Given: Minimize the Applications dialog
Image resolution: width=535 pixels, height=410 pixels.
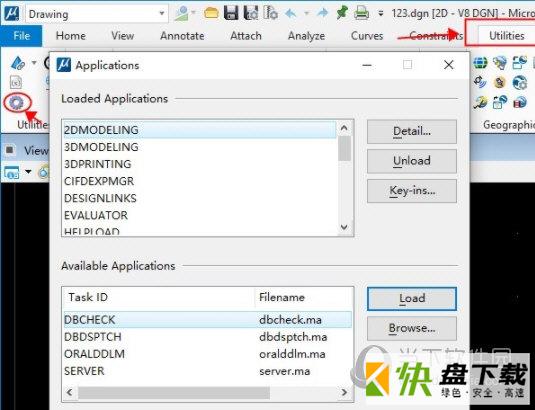Looking at the screenshot, I should [x=367, y=65].
